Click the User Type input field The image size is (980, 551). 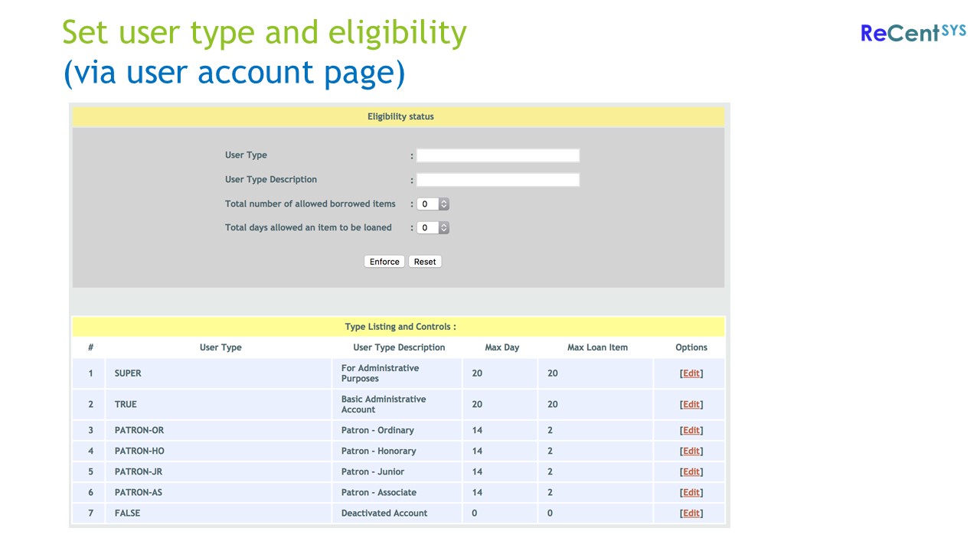point(498,155)
